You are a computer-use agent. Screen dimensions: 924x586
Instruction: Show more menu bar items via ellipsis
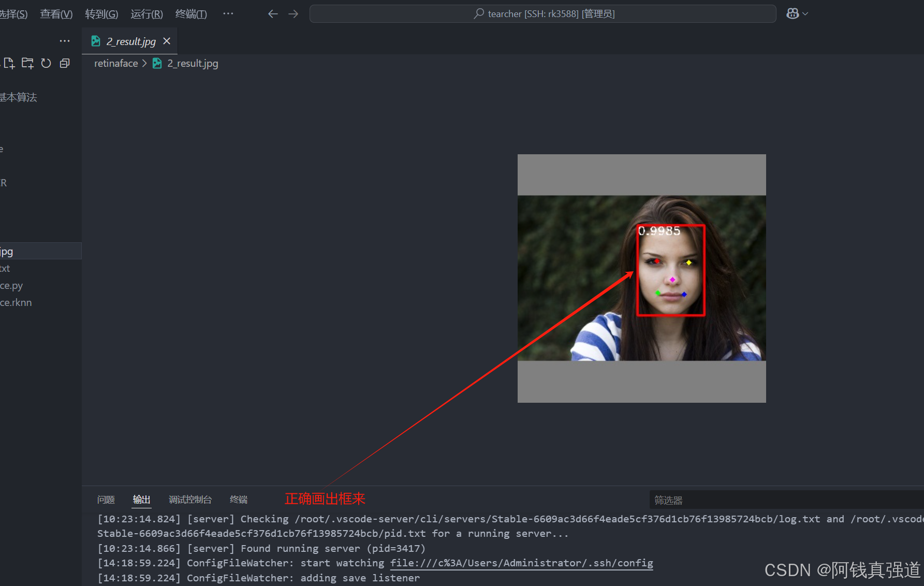pyautogui.click(x=228, y=13)
